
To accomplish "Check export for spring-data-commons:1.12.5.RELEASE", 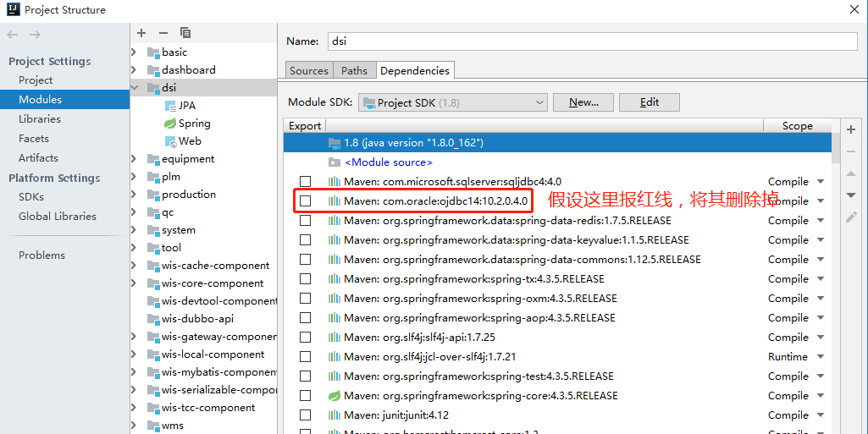I will click(x=305, y=259).
